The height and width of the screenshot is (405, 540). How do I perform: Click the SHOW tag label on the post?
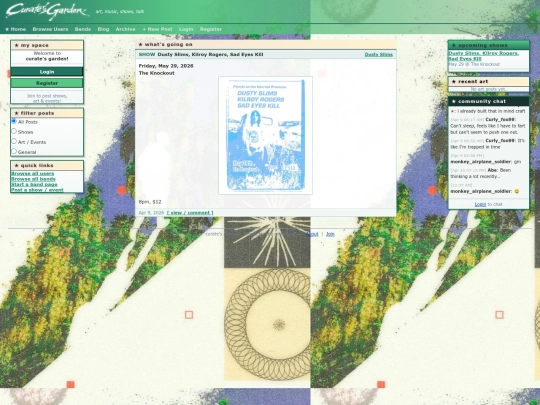147,54
